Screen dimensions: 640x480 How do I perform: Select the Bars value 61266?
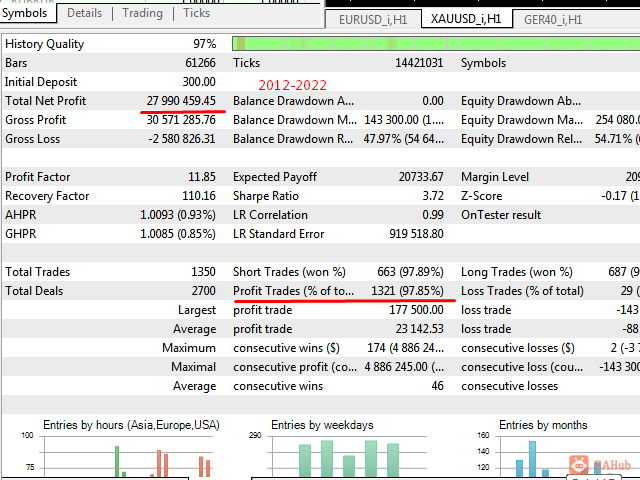tap(200, 63)
